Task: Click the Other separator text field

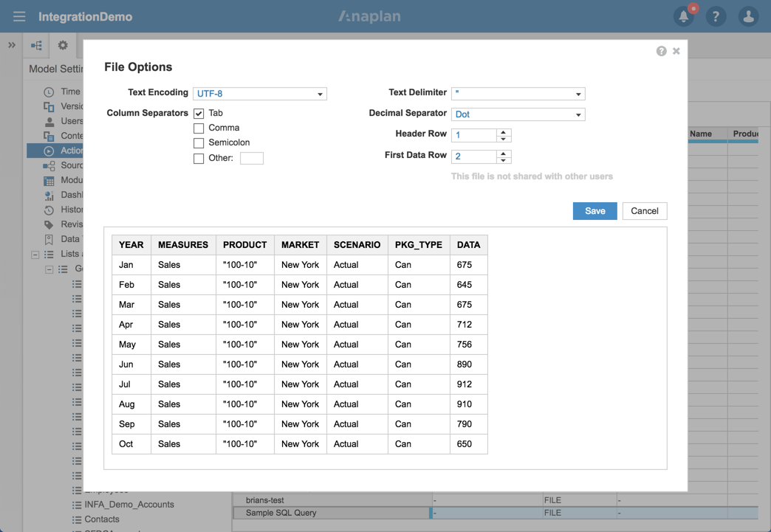Action: [252, 158]
